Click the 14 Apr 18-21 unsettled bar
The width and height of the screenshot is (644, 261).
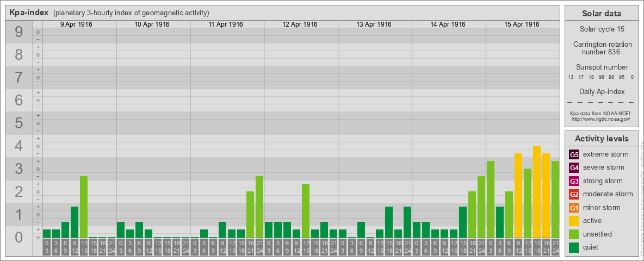click(x=472, y=215)
